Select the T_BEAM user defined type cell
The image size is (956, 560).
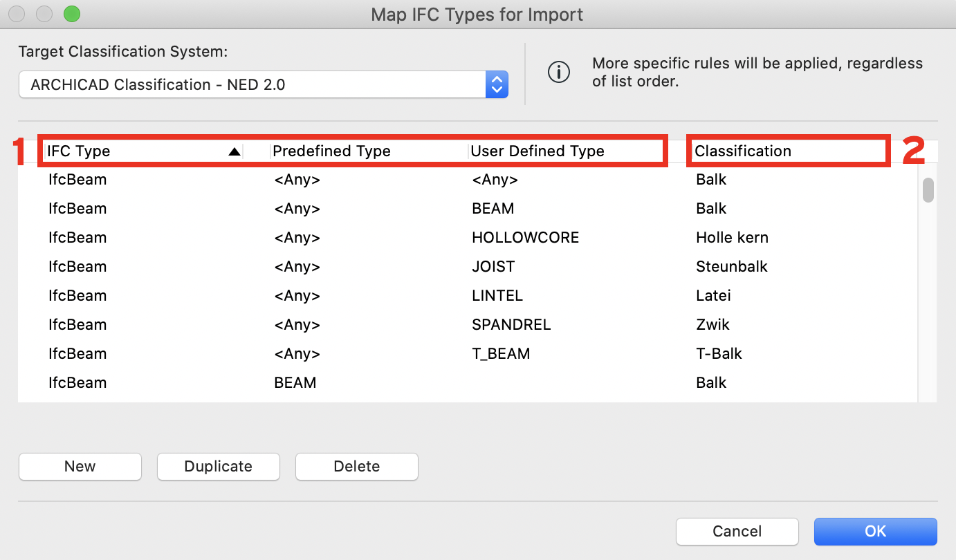(501, 353)
